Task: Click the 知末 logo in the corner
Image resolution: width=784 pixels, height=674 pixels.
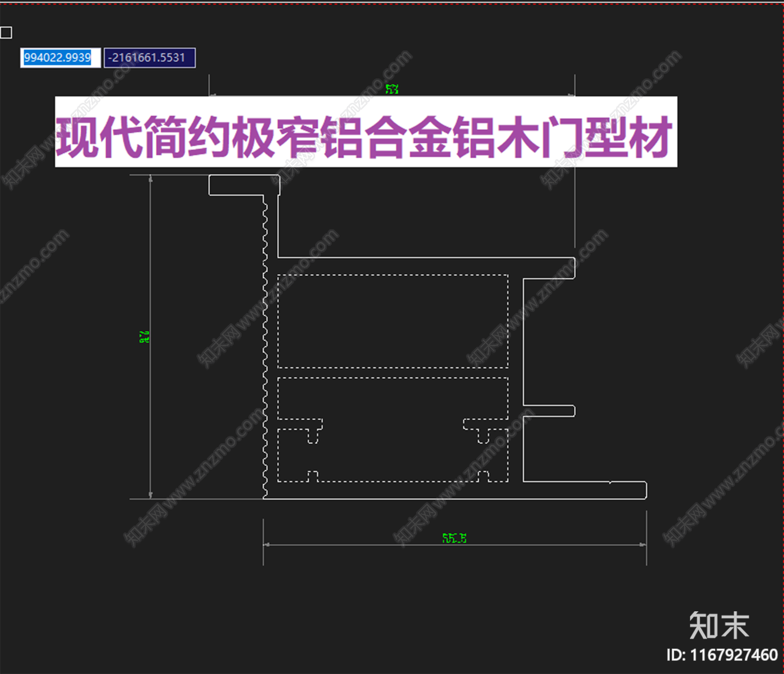Action: coord(719,626)
